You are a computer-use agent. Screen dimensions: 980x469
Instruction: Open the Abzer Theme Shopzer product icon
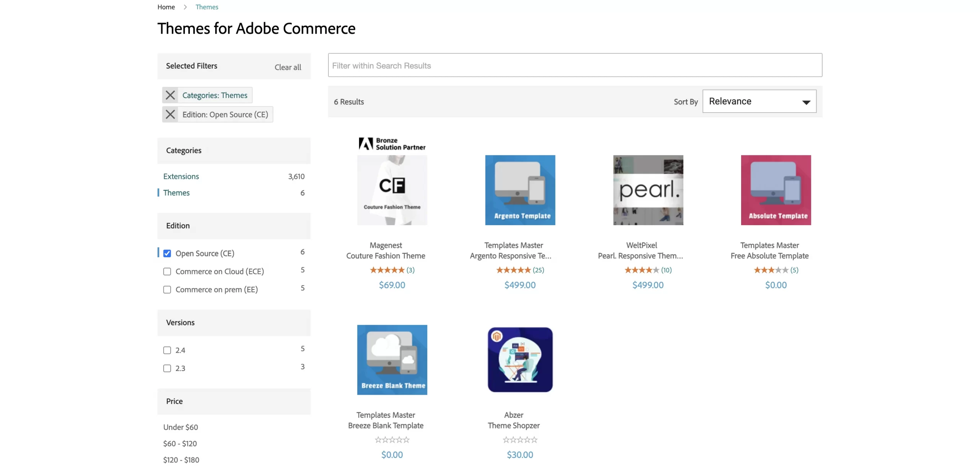[519, 360]
